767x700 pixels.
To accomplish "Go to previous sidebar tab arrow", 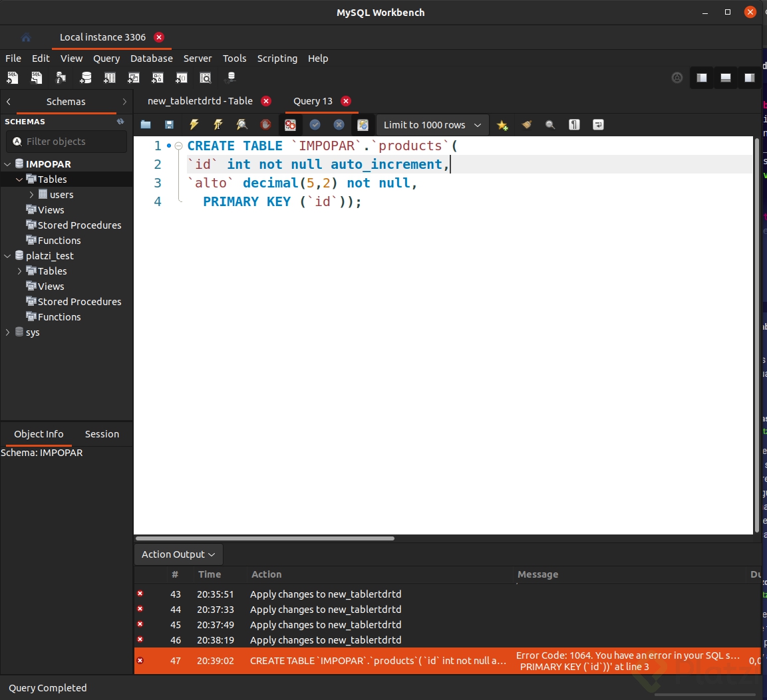I will (x=9, y=102).
